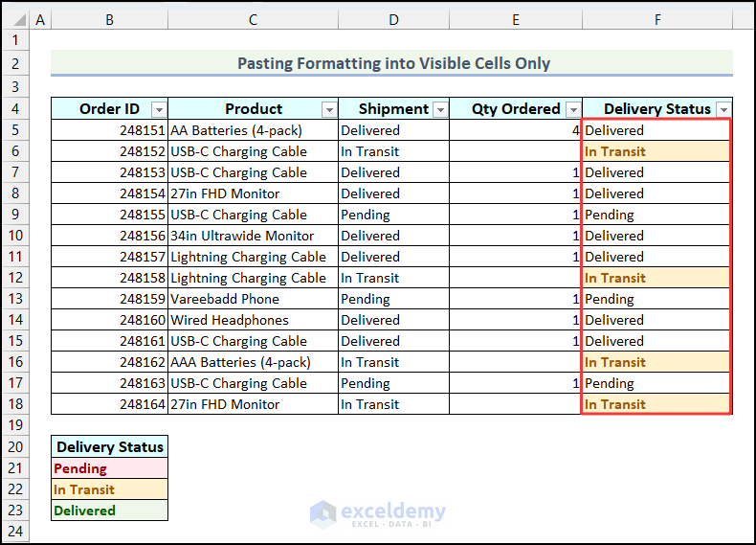Open the Qty Ordered filter dropdown
The height and width of the screenshot is (545, 756).
tap(573, 110)
